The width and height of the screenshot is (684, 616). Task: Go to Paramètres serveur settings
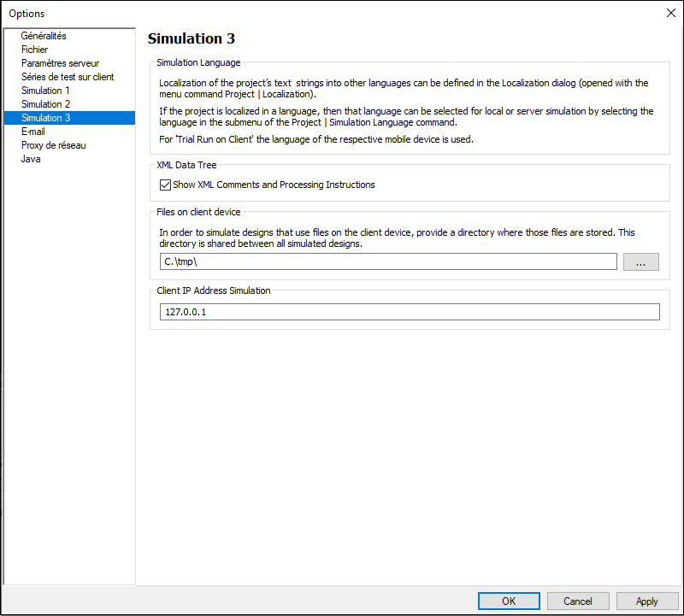point(60,63)
